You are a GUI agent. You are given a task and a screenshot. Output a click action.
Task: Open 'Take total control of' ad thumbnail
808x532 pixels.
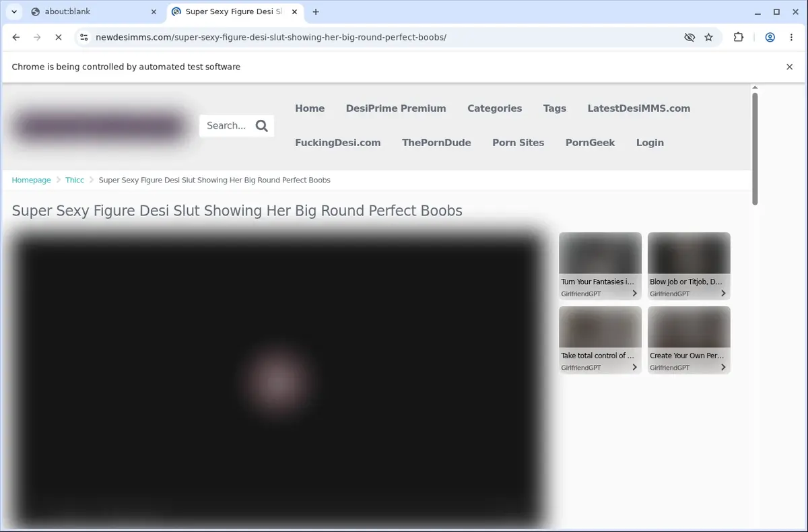[x=600, y=340]
